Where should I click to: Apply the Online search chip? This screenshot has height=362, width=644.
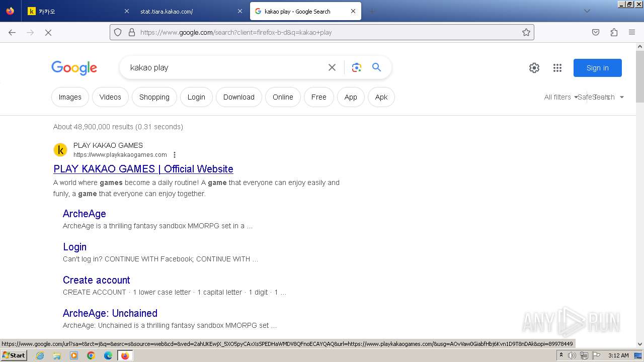[283, 97]
